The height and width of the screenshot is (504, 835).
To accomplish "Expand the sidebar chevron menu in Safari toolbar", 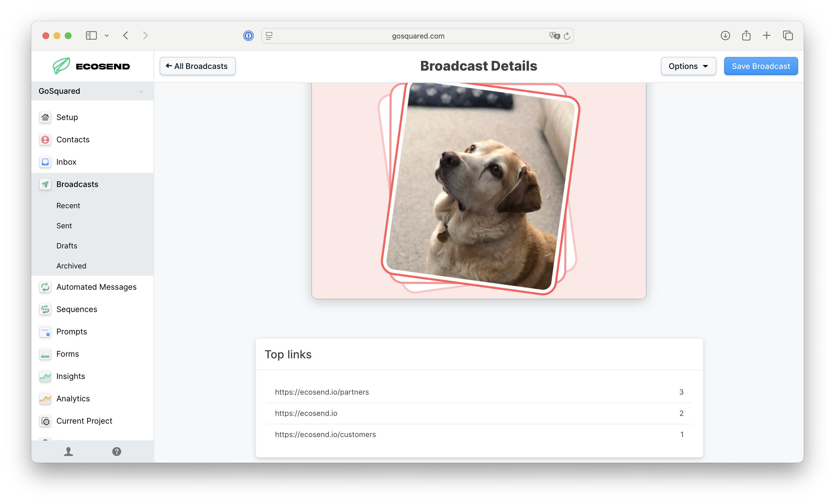I will click(107, 35).
